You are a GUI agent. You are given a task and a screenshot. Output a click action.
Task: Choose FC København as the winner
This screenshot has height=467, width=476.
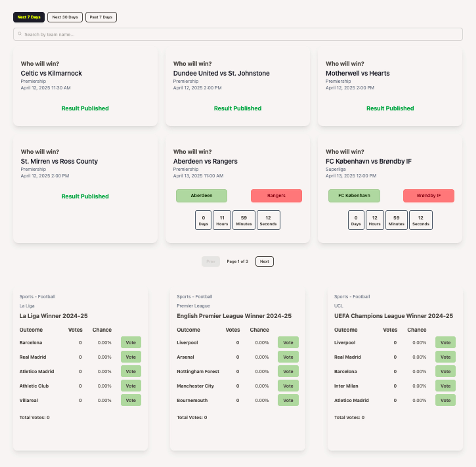354,196
